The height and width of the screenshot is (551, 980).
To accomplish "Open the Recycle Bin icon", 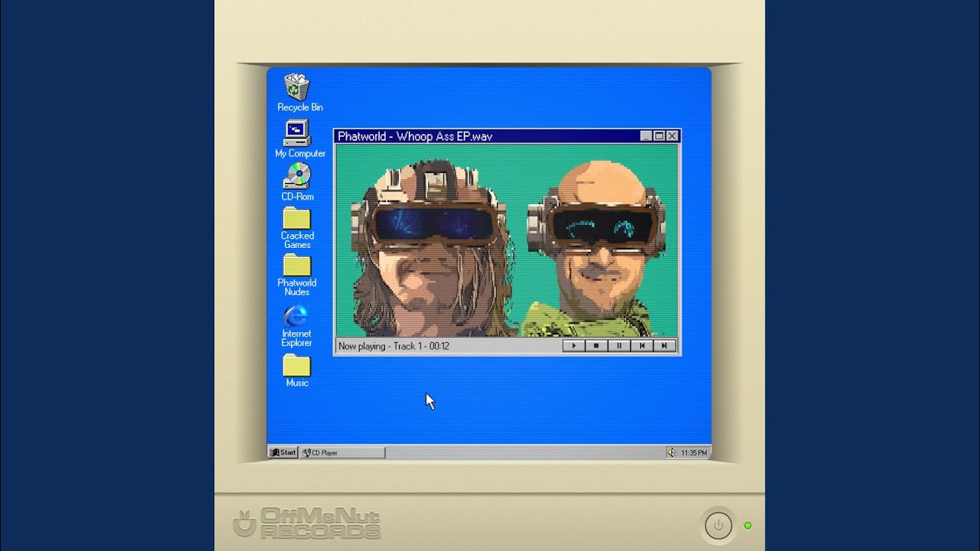I will click(x=297, y=93).
